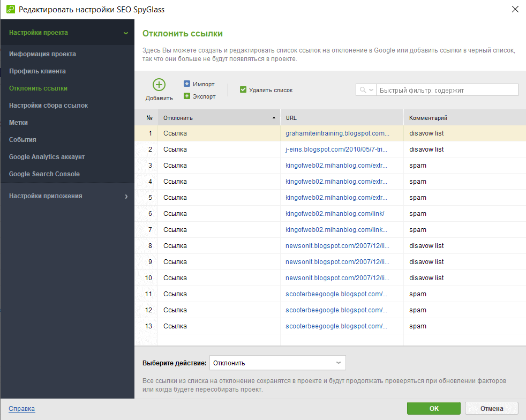Click the magnifier icon in quick filter

[363, 90]
